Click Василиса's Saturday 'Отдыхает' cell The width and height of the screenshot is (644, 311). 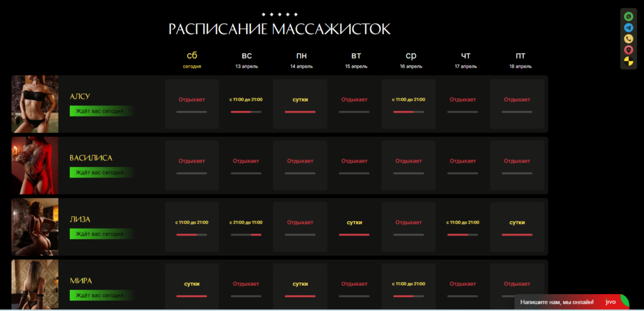(192, 166)
